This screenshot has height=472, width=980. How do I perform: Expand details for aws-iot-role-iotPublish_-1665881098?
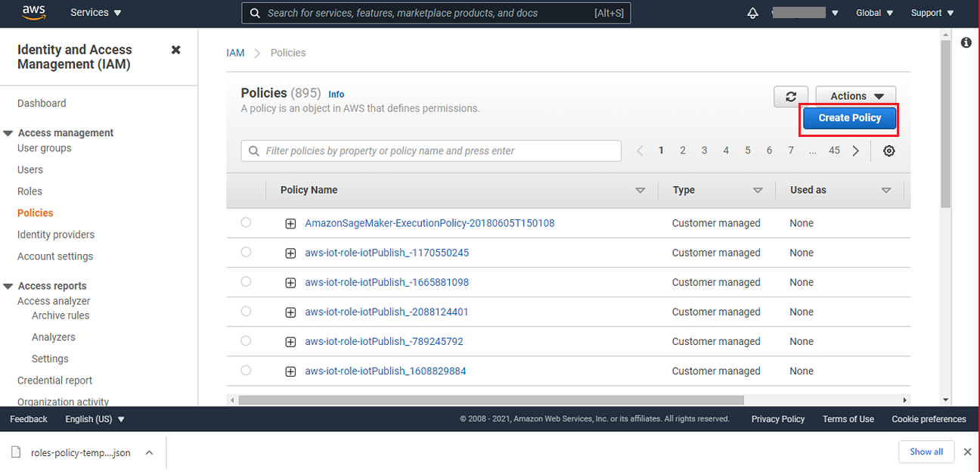[x=290, y=282]
